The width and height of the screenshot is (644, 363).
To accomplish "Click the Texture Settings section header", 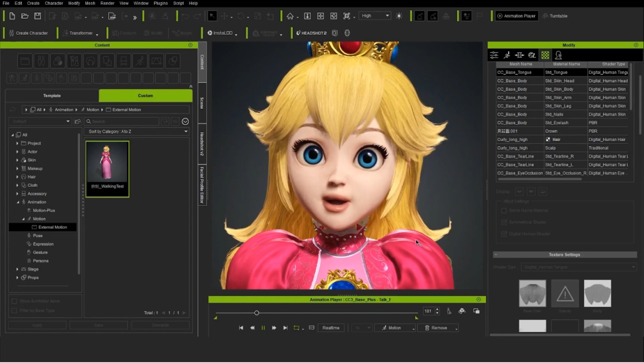I will pyautogui.click(x=564, y=254).
